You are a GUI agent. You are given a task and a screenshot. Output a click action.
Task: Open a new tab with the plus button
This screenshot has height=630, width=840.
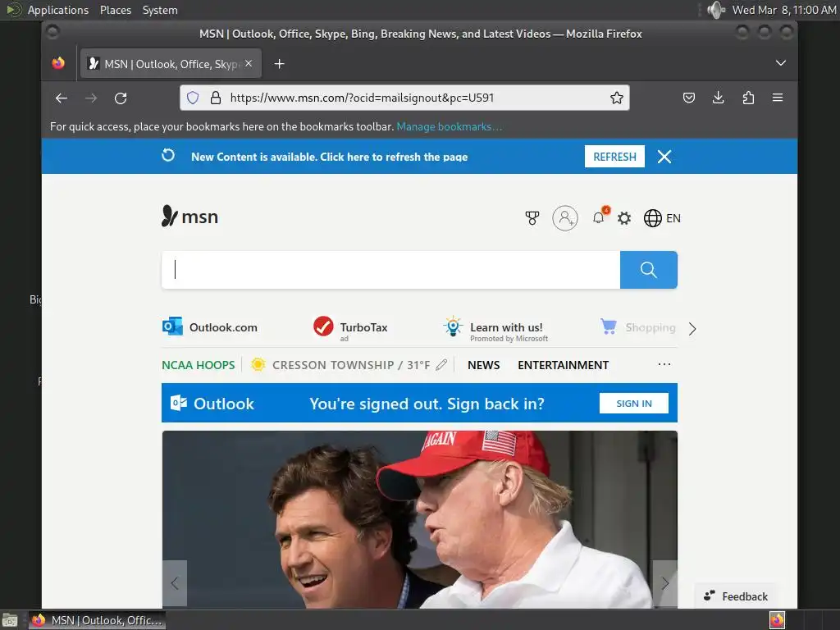(x=279, y=64)
